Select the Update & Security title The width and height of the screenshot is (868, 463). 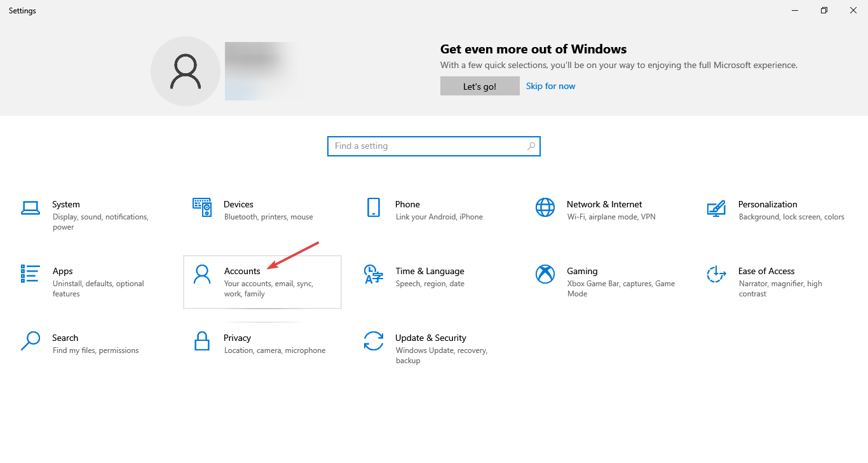[431, 338]
